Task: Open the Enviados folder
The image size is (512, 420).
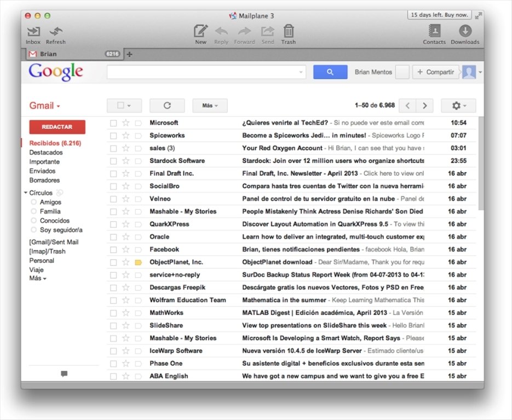Action: (x=42, y=171)
